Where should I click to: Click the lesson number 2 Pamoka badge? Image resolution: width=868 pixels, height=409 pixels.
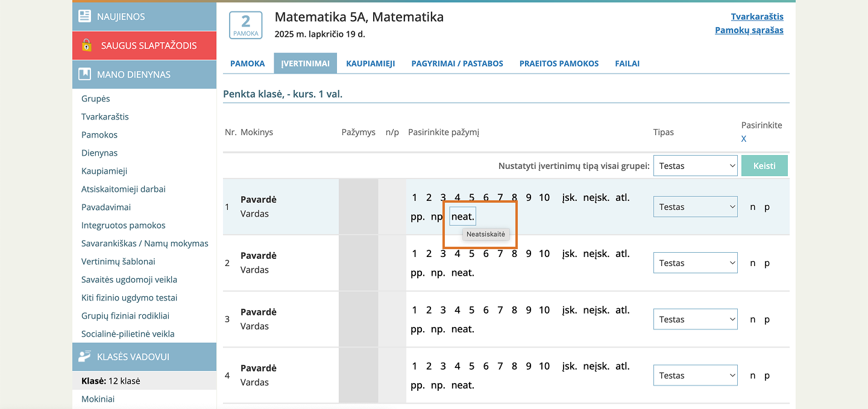245,25
